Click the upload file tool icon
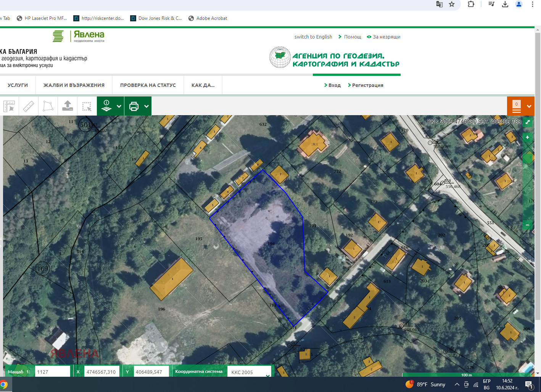 (68, 106)
